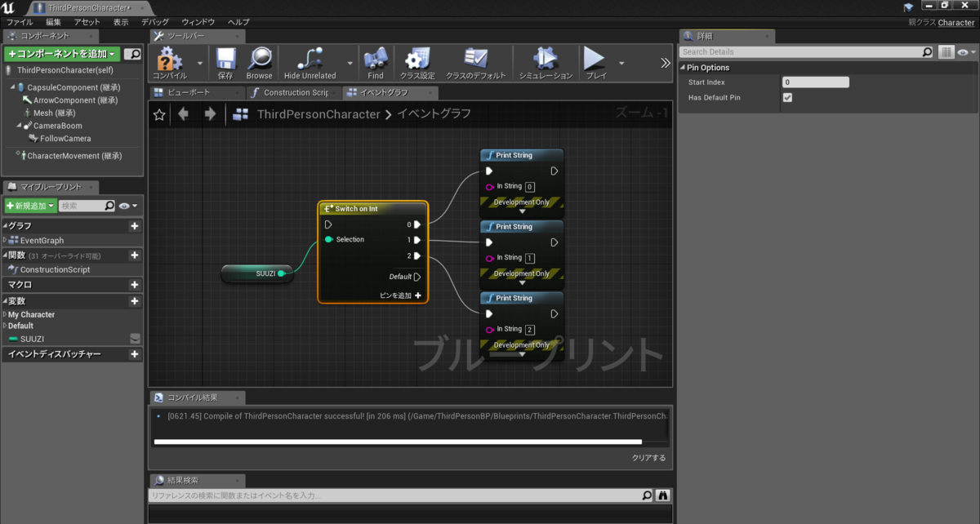The image size is (980, 524).
Task: Click ThirdPersonCharacter in the breadcrumb
Action: [318, 114]
